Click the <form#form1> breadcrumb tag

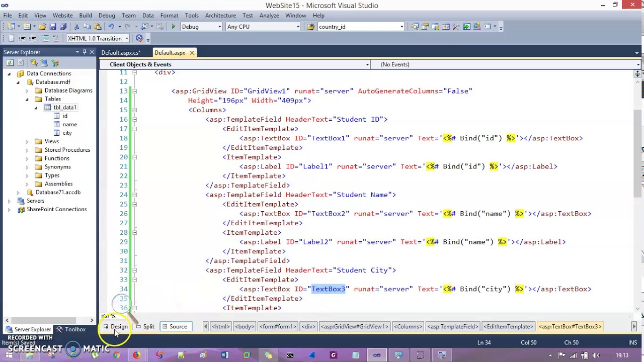point(277,326)
